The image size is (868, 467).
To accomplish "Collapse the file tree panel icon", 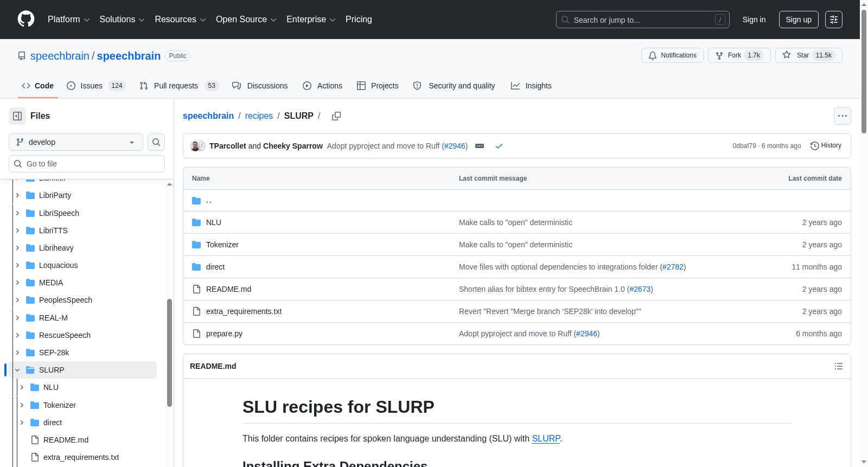I will (17, 116).
